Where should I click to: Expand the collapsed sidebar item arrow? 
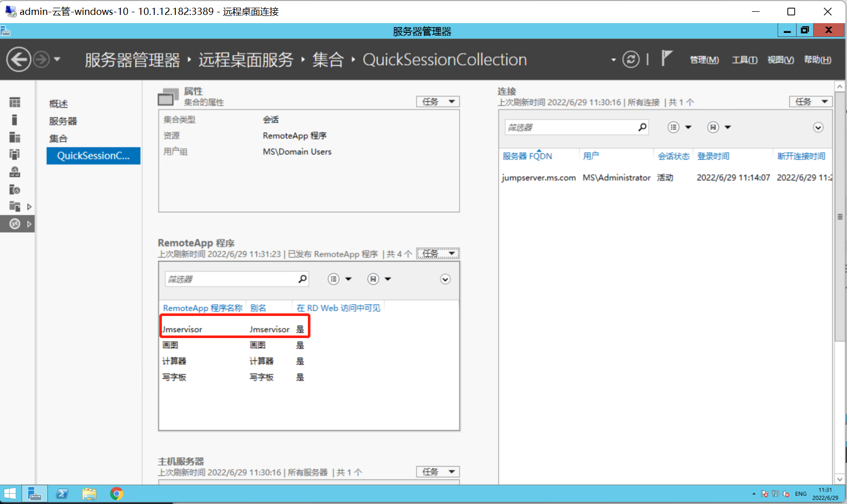click(29, 206)
